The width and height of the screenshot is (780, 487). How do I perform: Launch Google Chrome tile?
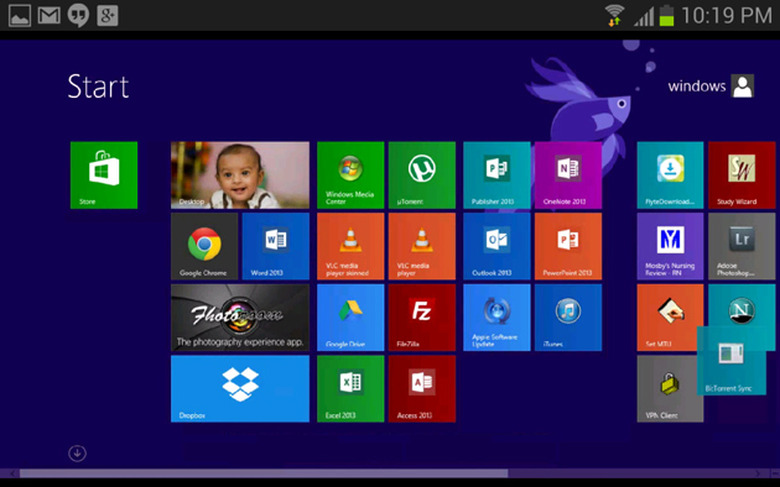point(204,246)
